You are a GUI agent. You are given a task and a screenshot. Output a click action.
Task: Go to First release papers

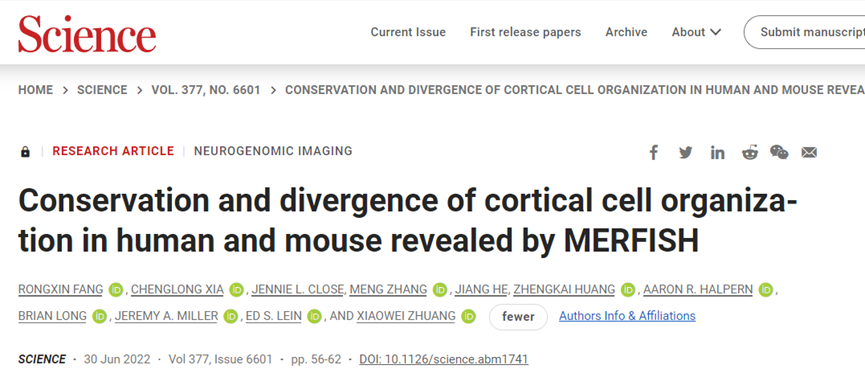[x=525, y=33]
